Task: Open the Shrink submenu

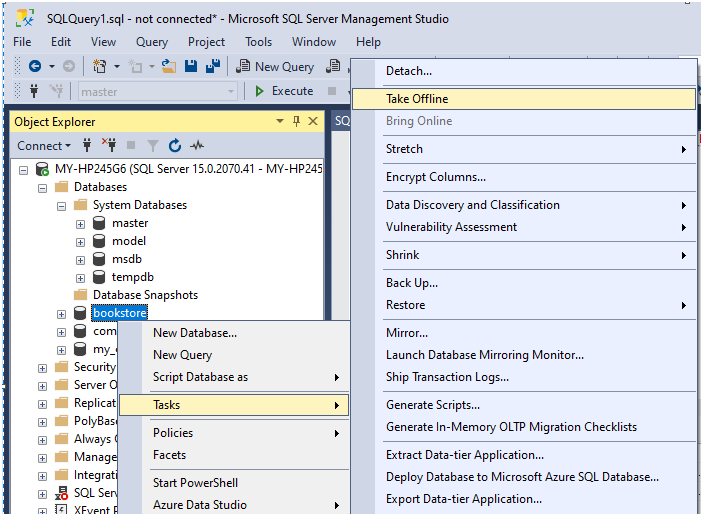Action: point(524,255)
